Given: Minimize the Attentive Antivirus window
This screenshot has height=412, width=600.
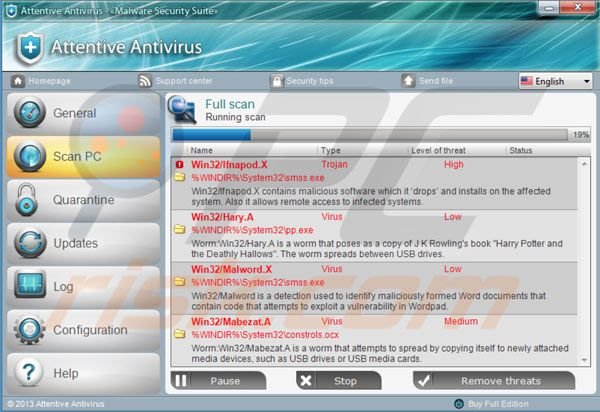Looking at the screenshot, I should click(549, 8).
